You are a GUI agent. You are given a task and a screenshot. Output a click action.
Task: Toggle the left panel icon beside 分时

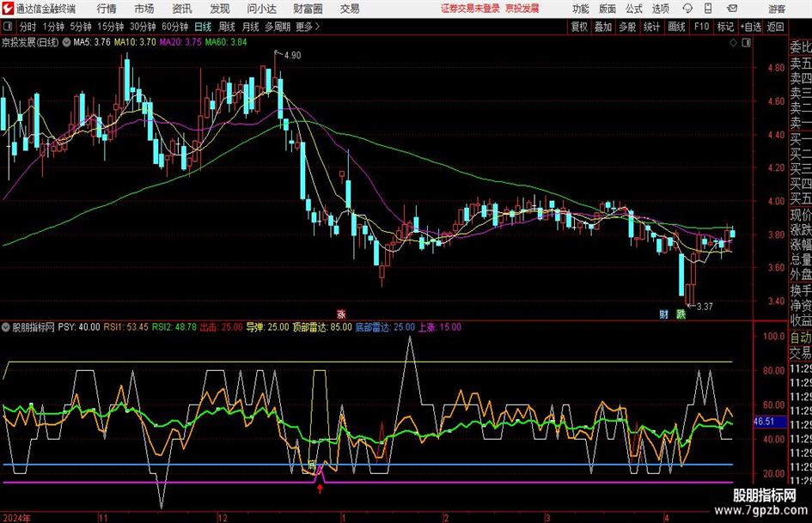(x=8, y=27)
